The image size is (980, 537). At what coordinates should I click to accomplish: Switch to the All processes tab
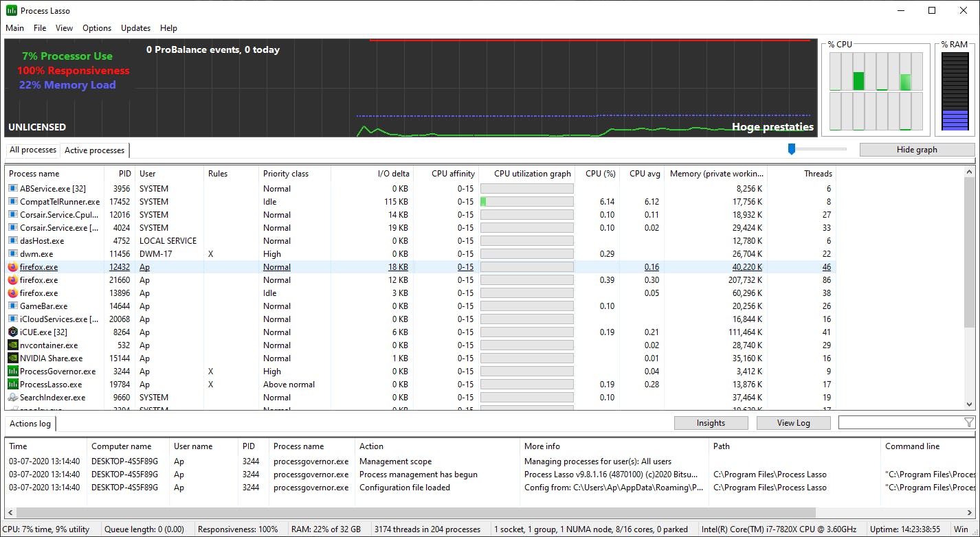[x=32, y=150]
